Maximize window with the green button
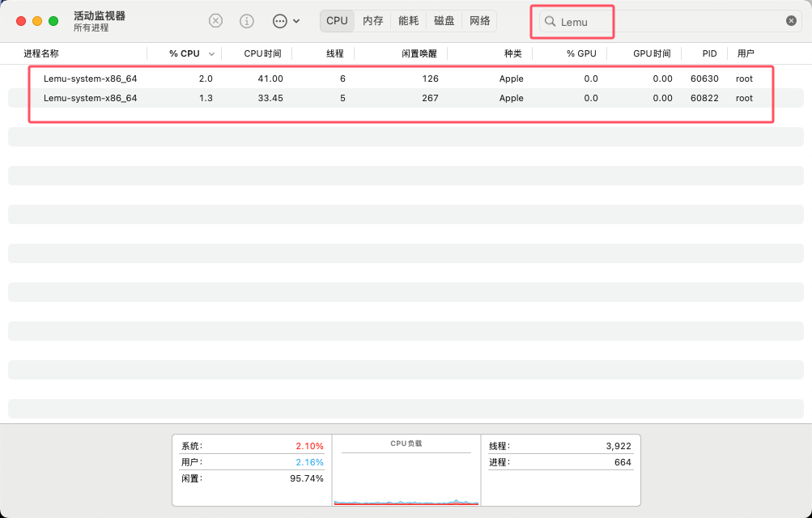The image size is (812, 518). click(x=53, y=21)
